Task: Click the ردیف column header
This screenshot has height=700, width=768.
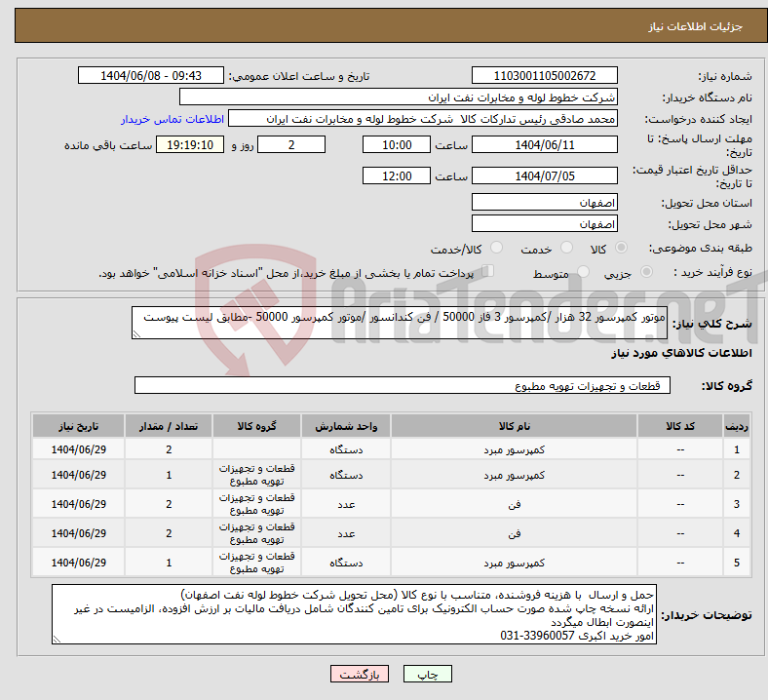Action: click(x=736, y=426)
